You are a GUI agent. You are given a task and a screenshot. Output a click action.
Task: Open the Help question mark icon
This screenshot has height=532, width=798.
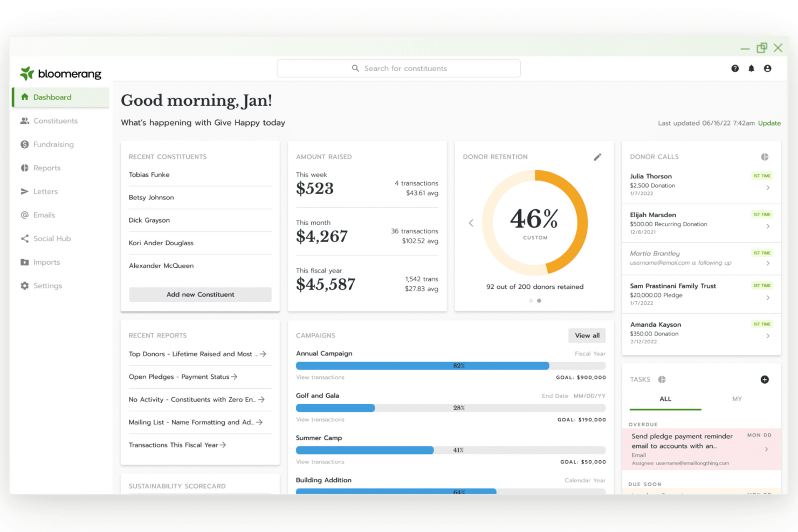pyautogui.click(x=735, y=68)
